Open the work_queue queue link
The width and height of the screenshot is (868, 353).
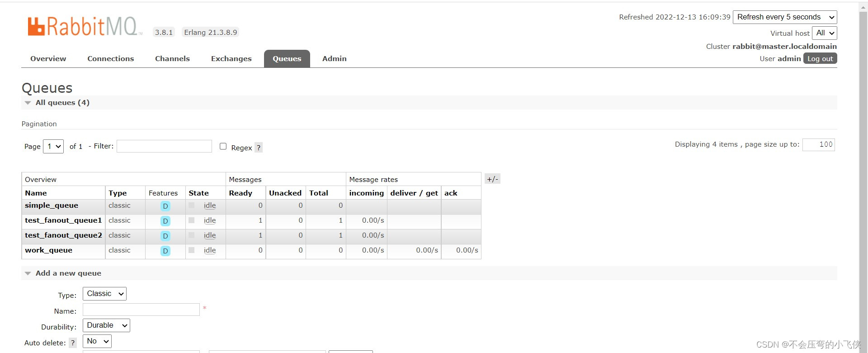(48, 250)
